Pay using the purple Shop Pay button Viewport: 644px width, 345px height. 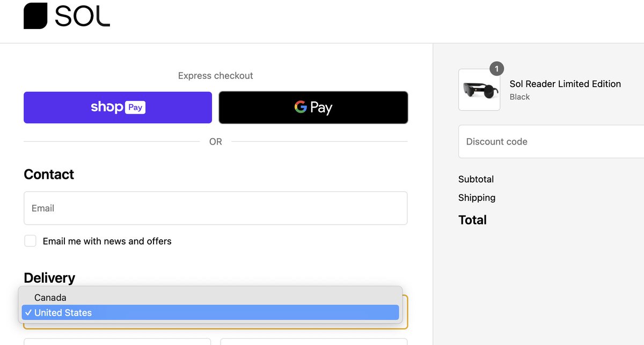pos(118,107)
